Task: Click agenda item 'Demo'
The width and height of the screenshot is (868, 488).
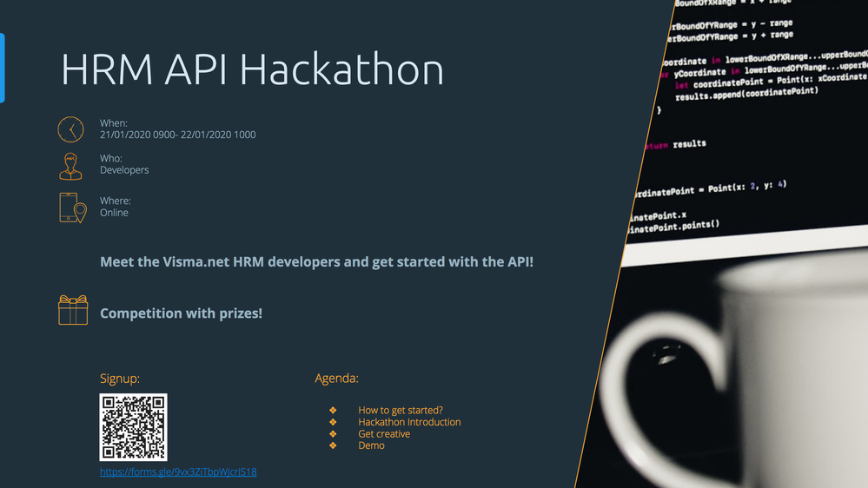Action: (371, 445)
